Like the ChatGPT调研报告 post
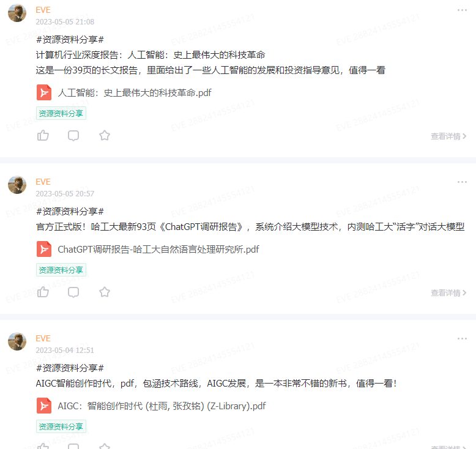This screenshot has height=449, width=476. pos(43,292)
